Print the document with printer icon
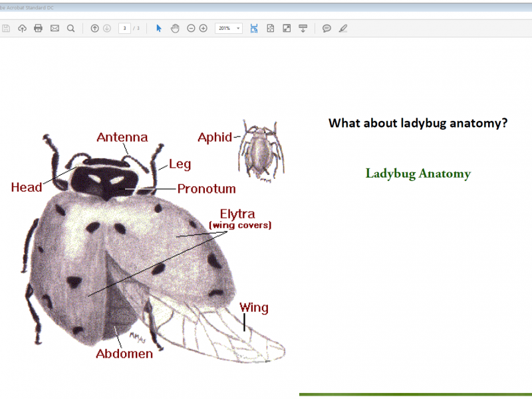Image resolution: width=532 pixels, height=399 pixels. point(38,29)
